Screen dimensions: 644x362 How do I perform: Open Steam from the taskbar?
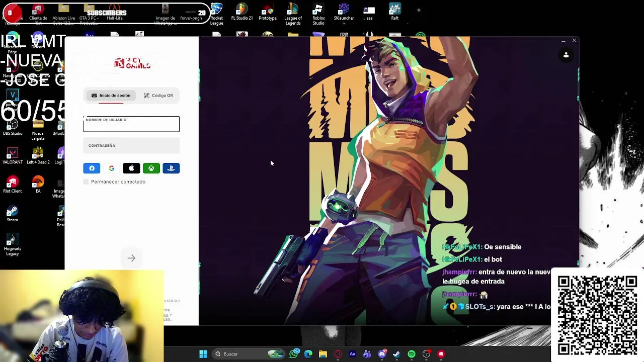click(396, 354)
